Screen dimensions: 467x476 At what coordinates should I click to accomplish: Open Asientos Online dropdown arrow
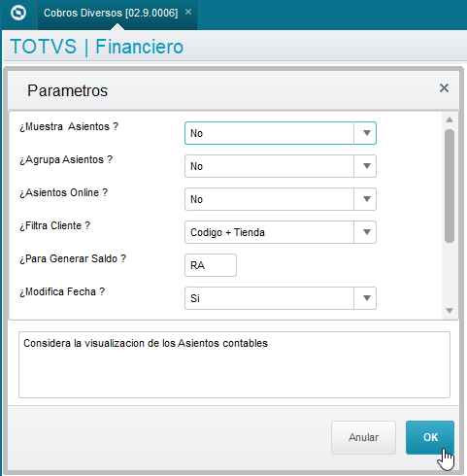tap(366, 199)
